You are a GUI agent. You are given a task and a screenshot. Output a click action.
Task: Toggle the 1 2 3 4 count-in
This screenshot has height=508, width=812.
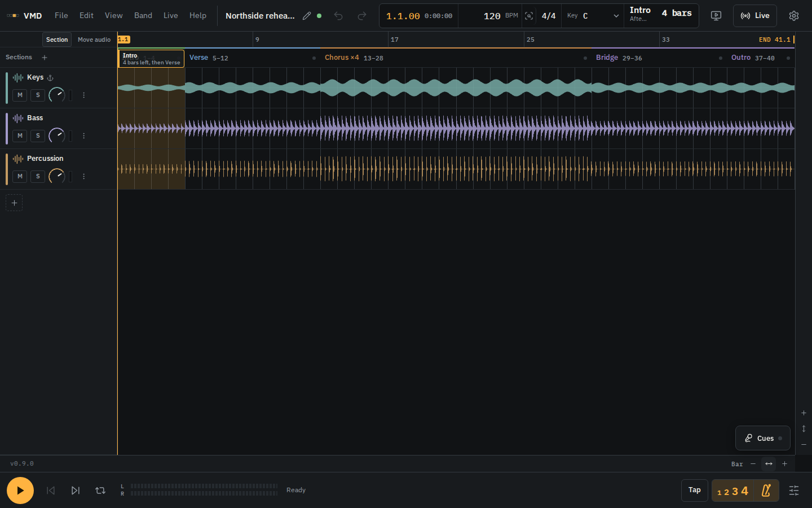click(x=732, y=491)
